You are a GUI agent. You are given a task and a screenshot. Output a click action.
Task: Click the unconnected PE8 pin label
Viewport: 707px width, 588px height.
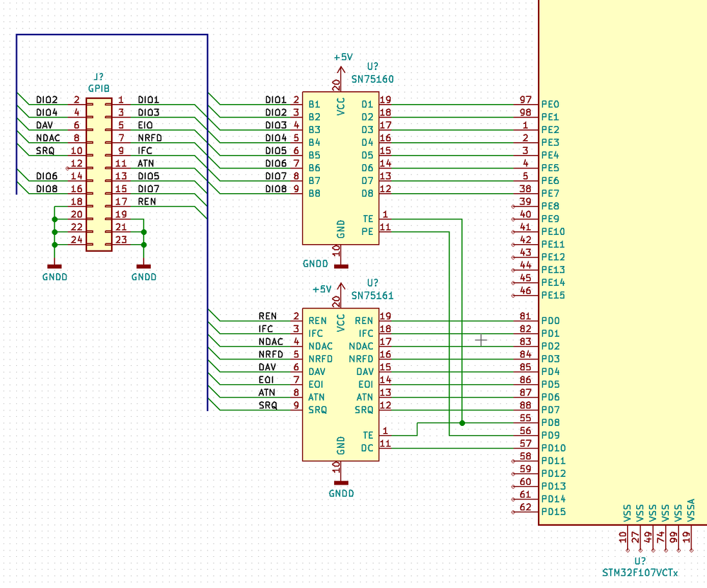[550, 206]
